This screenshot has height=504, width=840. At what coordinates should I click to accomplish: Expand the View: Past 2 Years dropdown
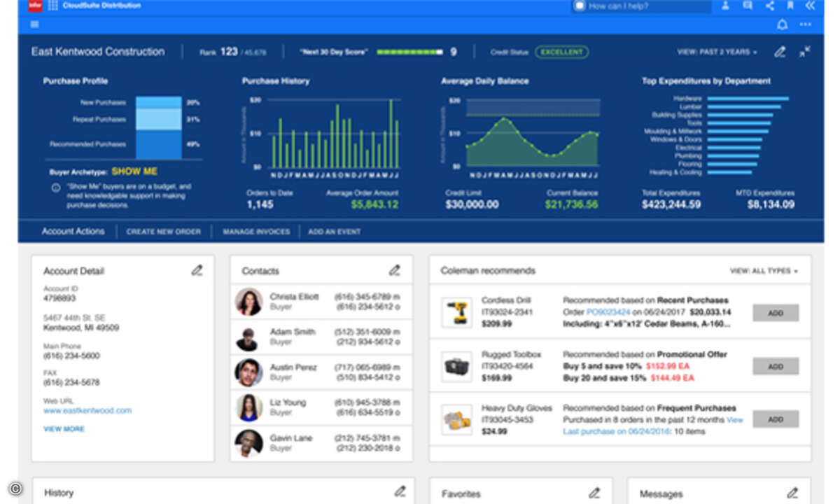[x=717, y=52]
